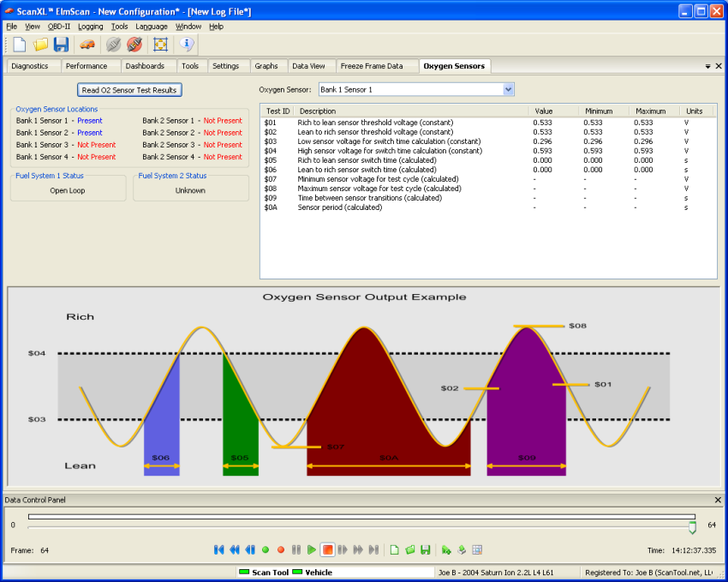Open the OBD-II menu
728x582 pixels.
(59, 27)
